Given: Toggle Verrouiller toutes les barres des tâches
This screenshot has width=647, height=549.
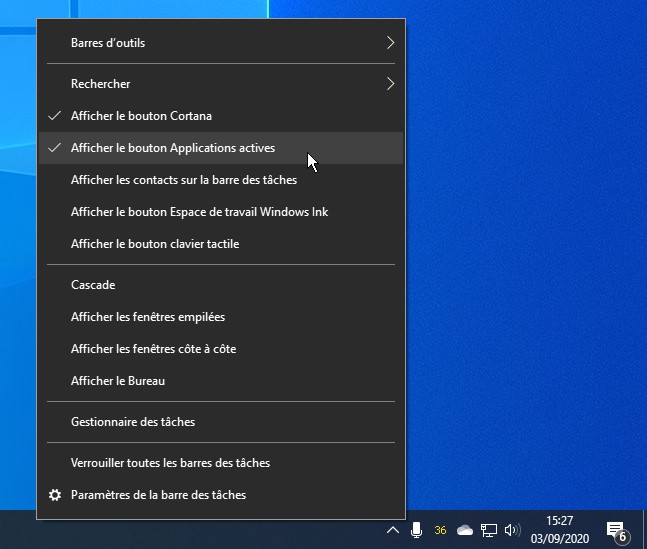Looking at the screenshot, I should (x=170, y=463).
